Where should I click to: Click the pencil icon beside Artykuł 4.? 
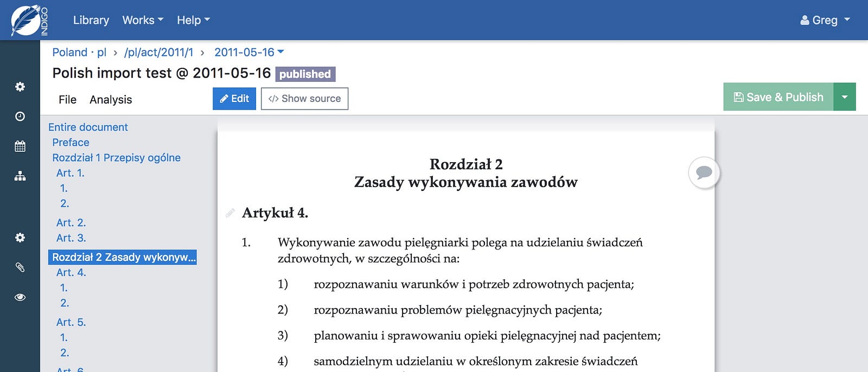click(x=230, y=213)
